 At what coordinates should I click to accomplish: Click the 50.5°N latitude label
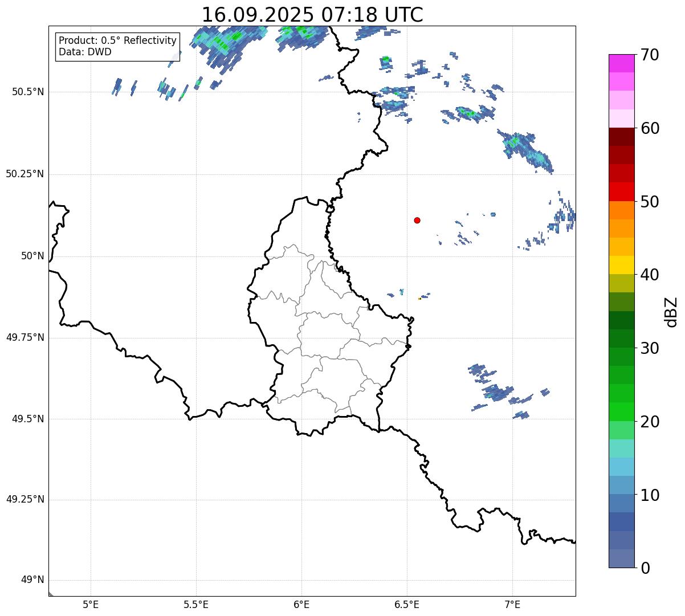27,92
